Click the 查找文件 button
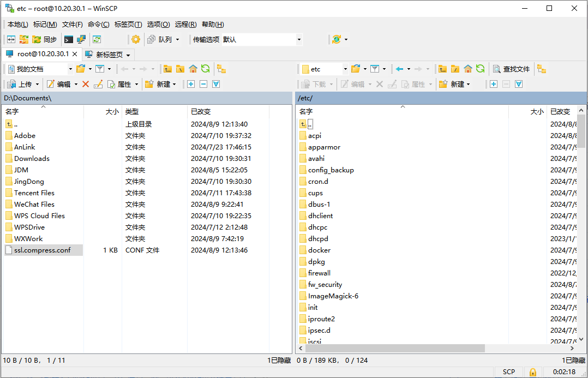Image resolution: width=588 pixels, height=378 pixels. click(512, 69)
